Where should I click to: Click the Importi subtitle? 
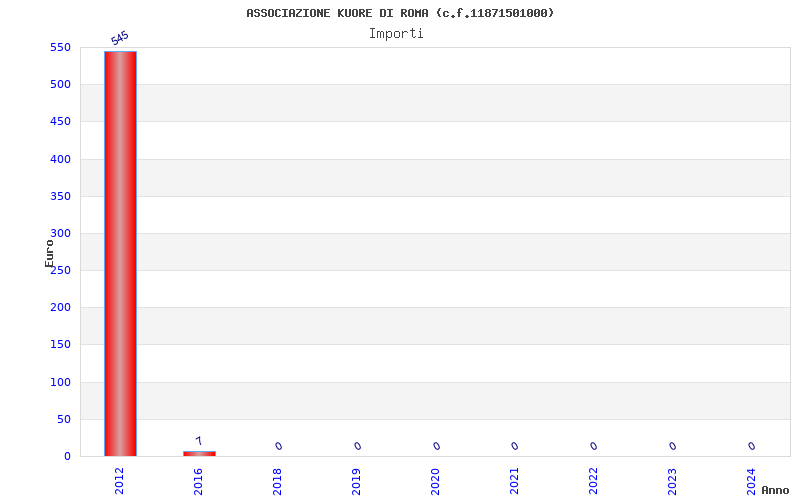coord(396,34)
